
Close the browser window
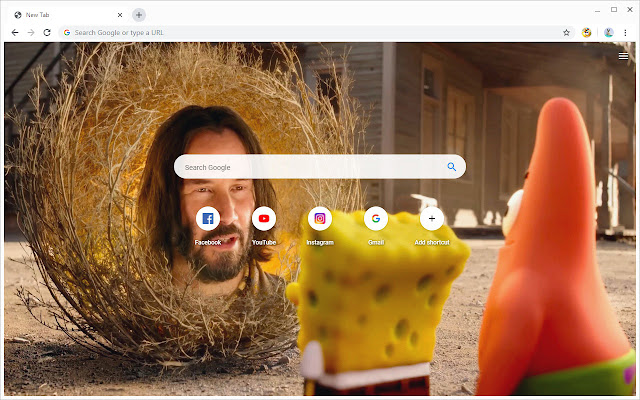pos(630,9)
